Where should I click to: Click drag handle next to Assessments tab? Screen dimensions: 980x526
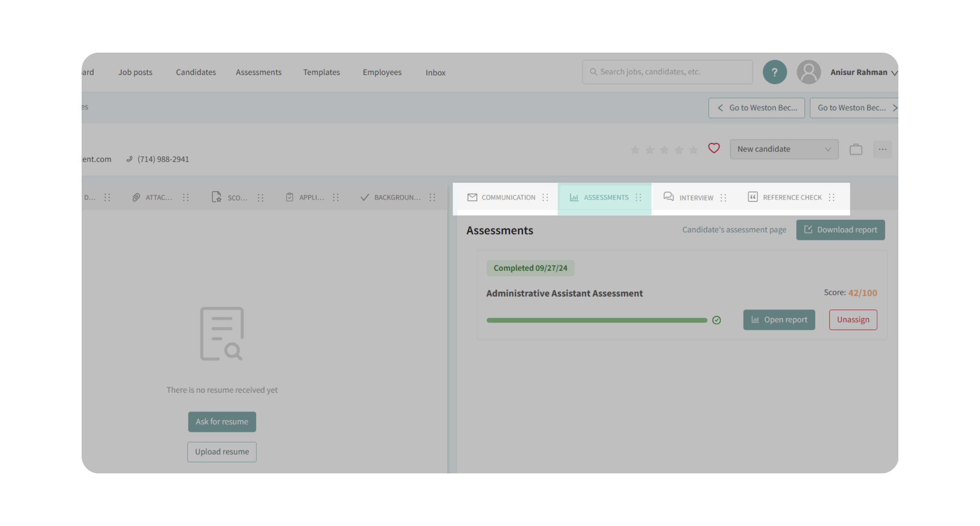point(638,197)
